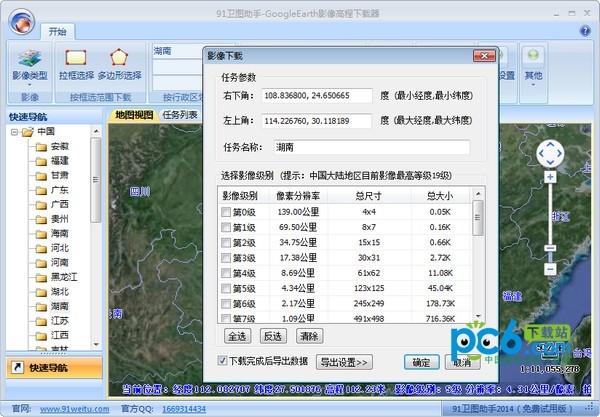
Task: Open the 其他 green globe tool
Action: coord(533,66)
